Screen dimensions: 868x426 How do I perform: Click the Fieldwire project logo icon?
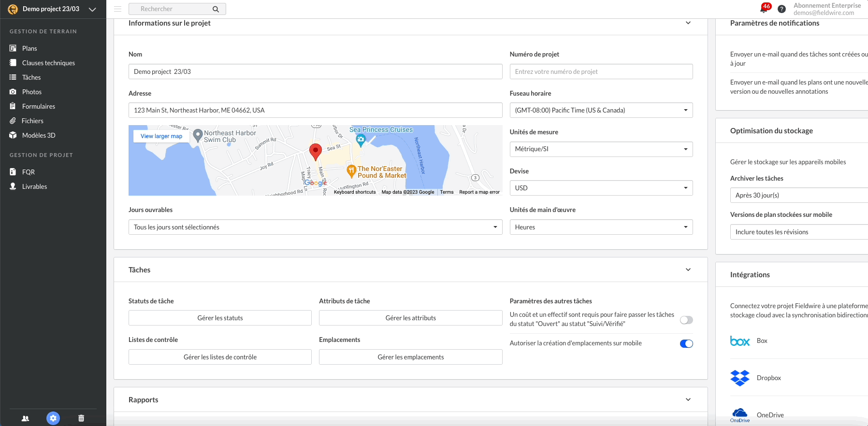pyautogui.click(x=13, y=9)
